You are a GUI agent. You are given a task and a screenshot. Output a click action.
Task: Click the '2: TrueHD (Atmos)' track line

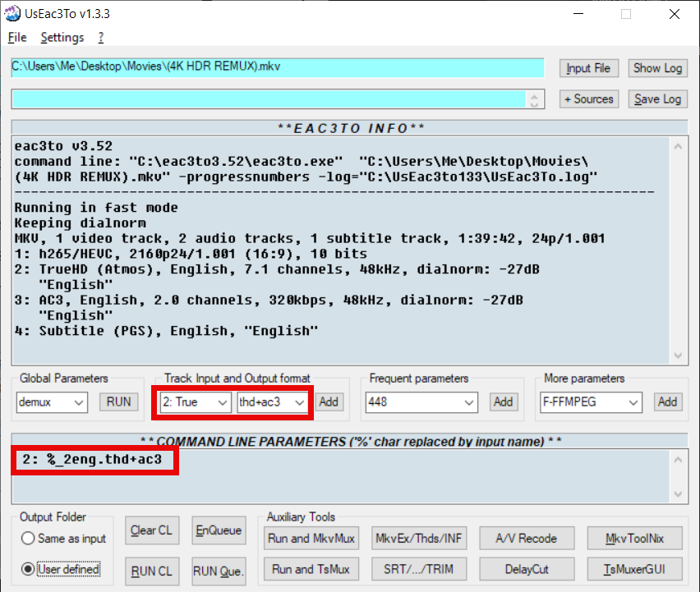pyautogui.click(x=277, y=269)
